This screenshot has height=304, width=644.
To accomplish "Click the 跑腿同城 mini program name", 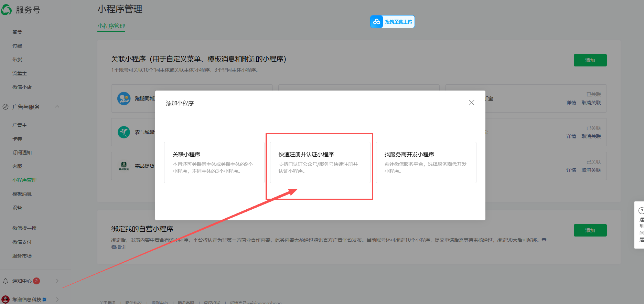I will pyautogui.click(x=145, y=98).
